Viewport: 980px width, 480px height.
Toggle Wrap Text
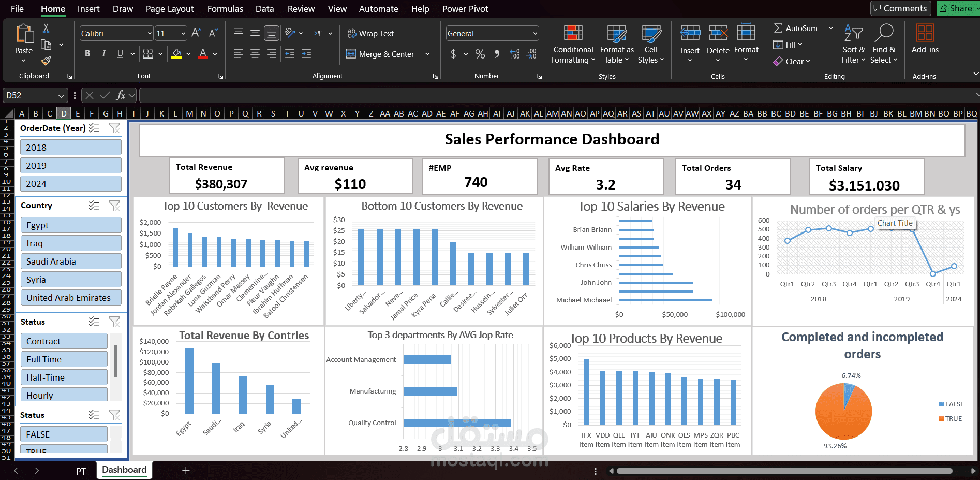tap(370, 33)
